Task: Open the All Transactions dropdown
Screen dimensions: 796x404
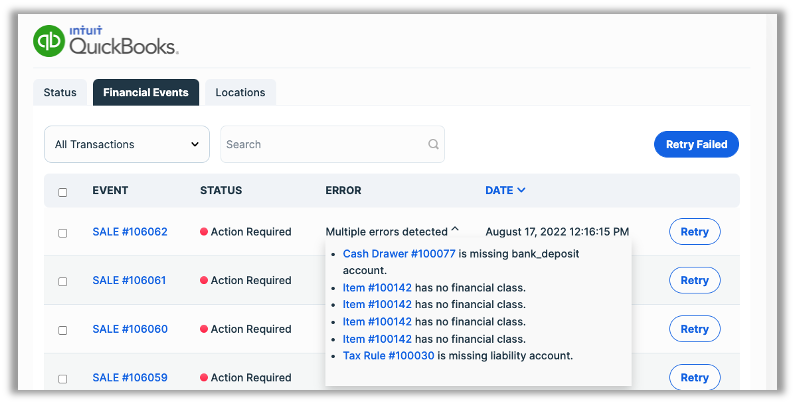Action: click(127, 144)
